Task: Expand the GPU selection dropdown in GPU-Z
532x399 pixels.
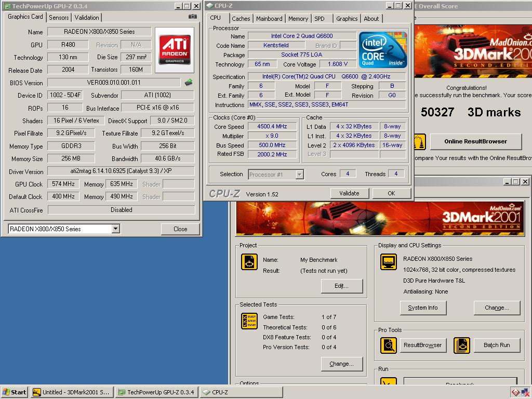Action: (116, 229)
